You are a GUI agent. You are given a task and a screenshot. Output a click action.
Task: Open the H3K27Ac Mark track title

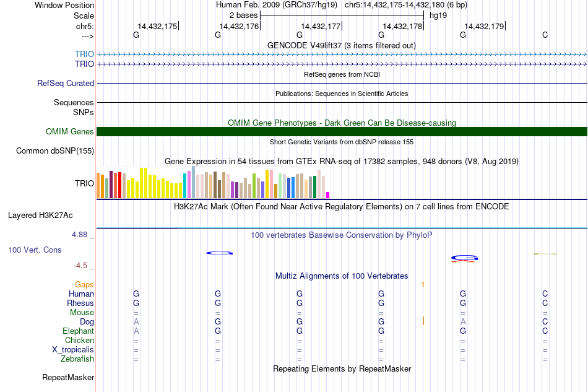click(342, 206)
